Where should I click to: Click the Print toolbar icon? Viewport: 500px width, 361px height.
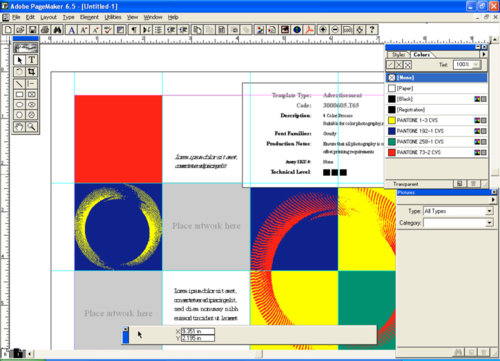pos(45,30)
